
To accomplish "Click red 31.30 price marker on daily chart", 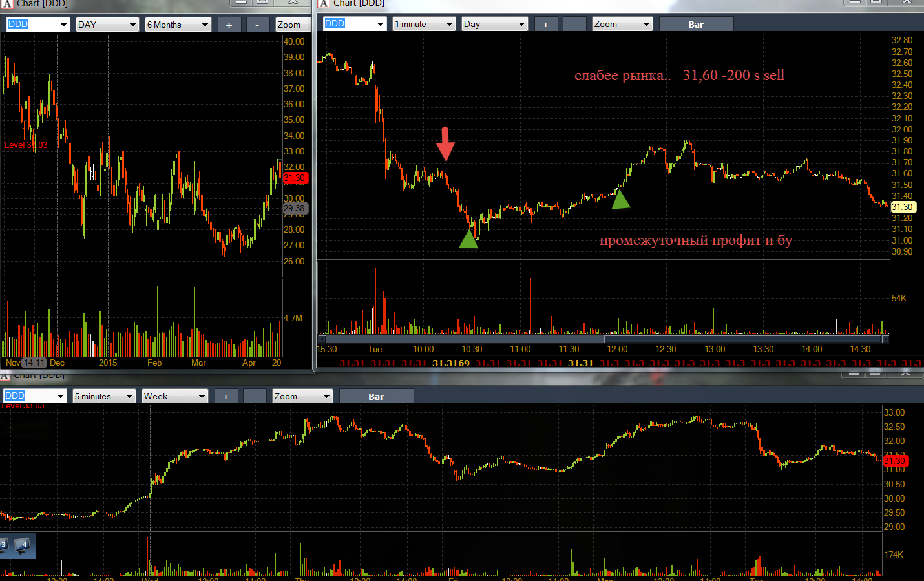I will point(295,178).
